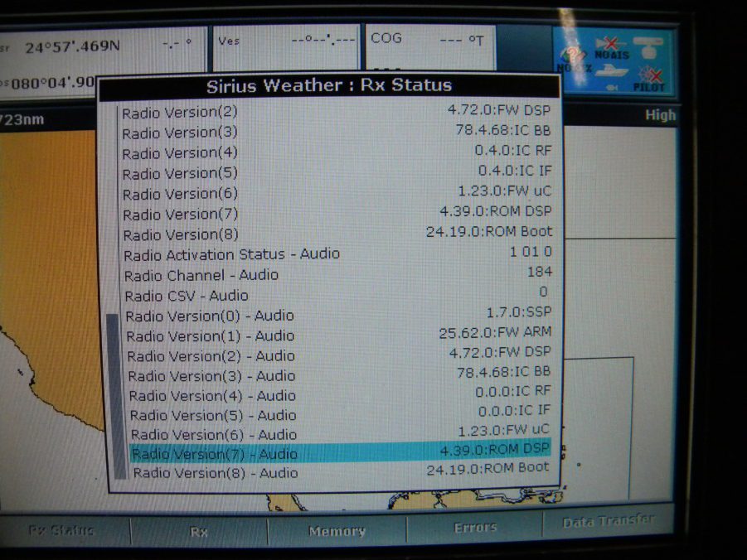Select 'Radio Version(2) - Audio' row
The image size is (747, 560).
[x=339, y=355]
